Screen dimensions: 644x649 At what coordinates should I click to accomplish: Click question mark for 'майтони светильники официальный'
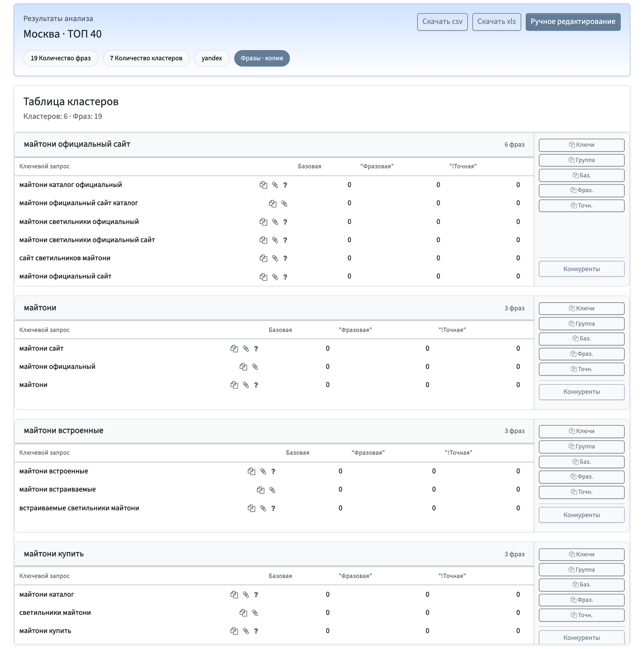(x=285, y=222)
